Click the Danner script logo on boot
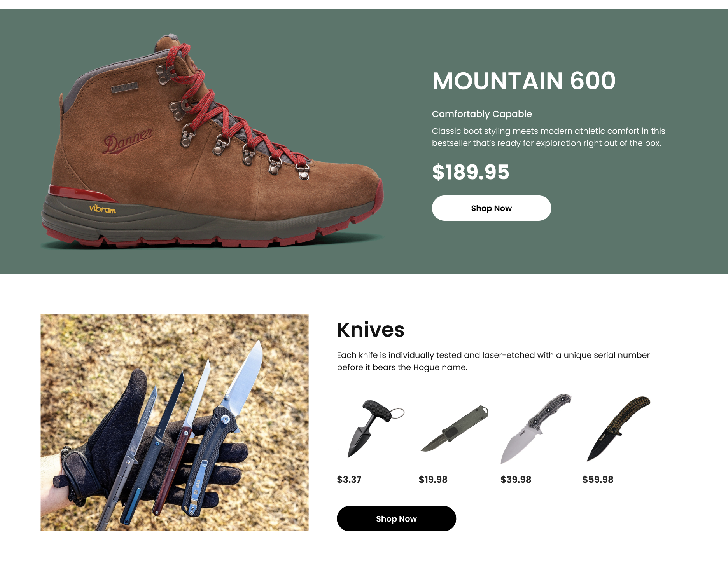This screenshot has width=728, height=569. [x=128, y=141]
